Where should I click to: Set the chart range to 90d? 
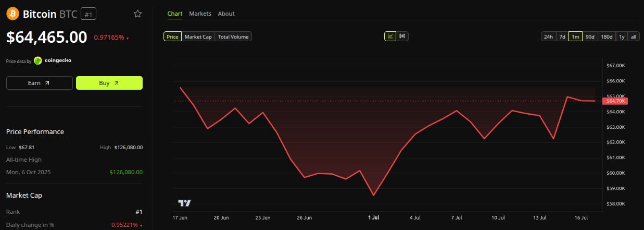(x=590, y=37)
